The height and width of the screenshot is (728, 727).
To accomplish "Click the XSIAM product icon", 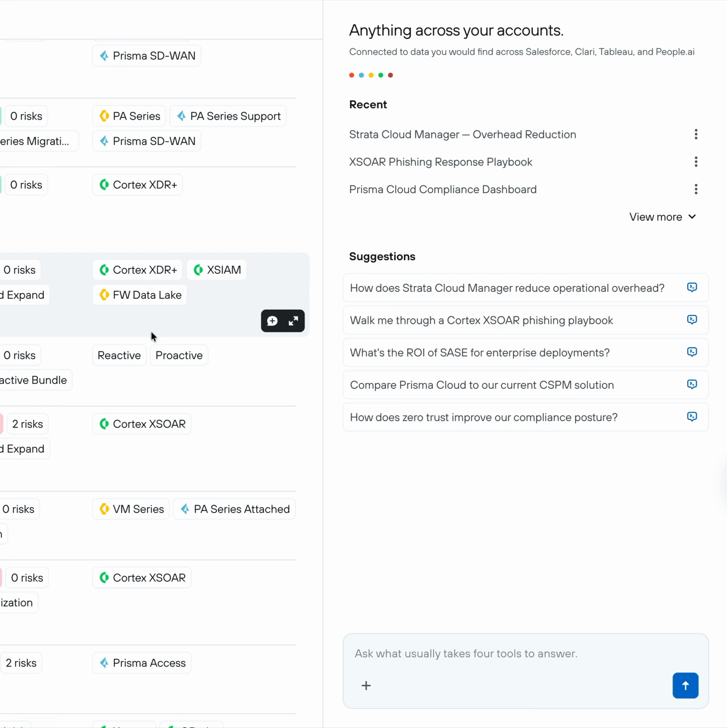I will (x=198, y=270).
